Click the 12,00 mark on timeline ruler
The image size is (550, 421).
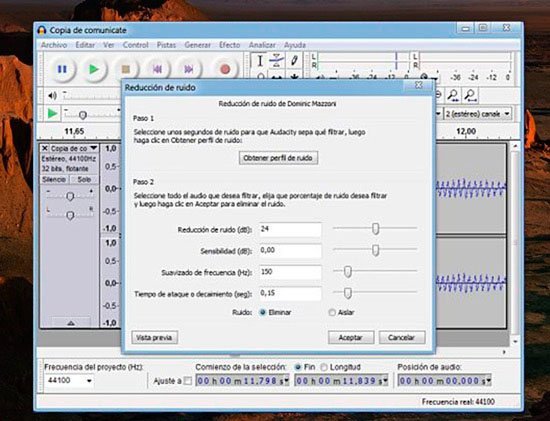466,131
